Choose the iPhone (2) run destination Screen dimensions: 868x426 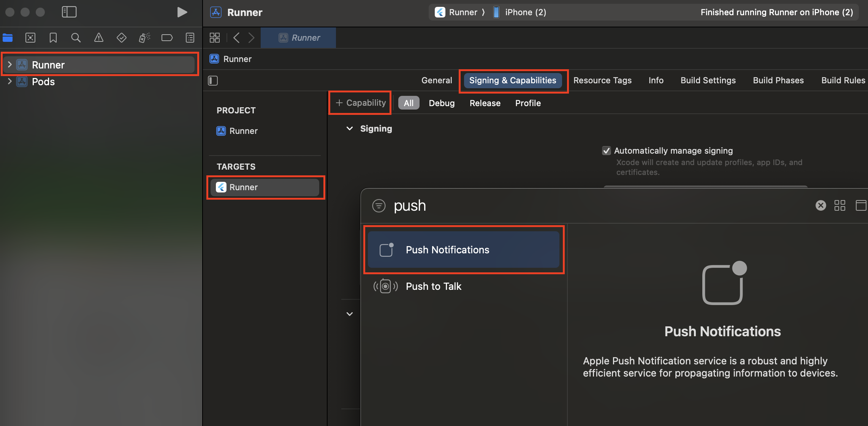point(520,12)
